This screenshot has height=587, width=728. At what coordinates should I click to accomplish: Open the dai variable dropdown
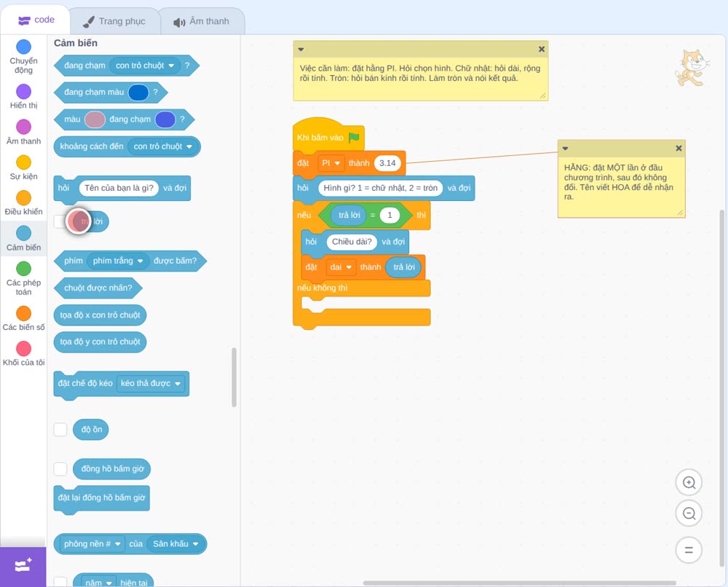341,267
